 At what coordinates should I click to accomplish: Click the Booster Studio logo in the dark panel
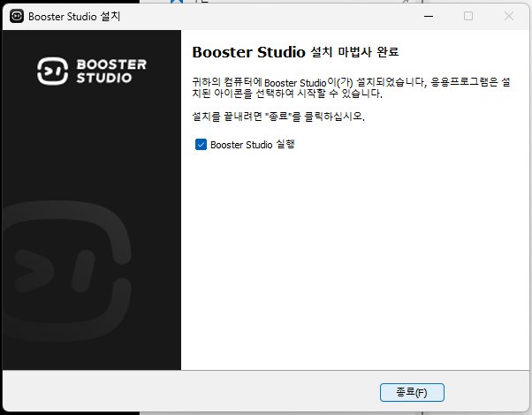92,71
